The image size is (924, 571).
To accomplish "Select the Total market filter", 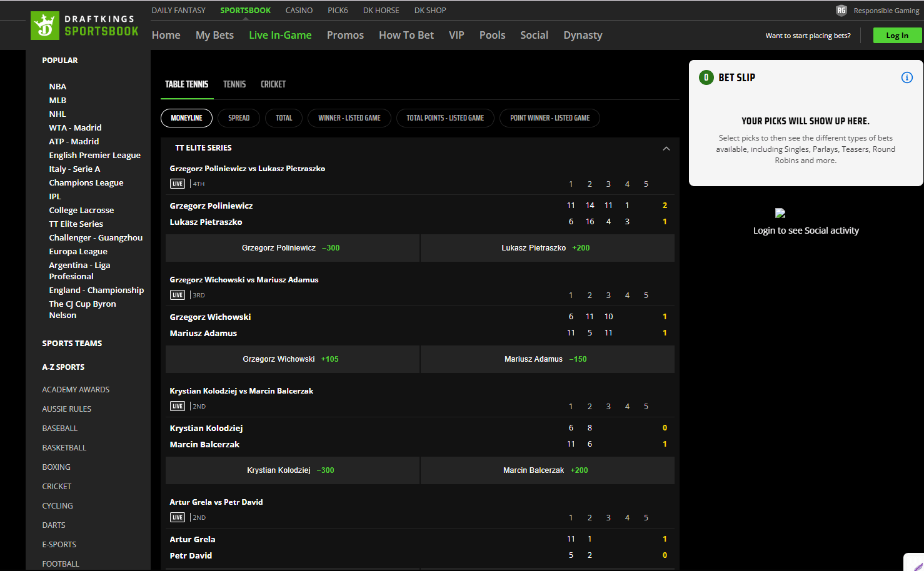I will click(x=284, y=118).
